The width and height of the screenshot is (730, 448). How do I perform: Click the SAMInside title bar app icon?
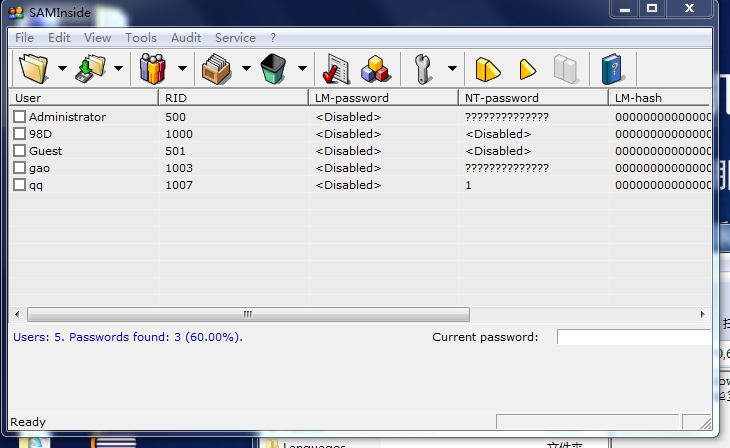(x=16, y=12)
